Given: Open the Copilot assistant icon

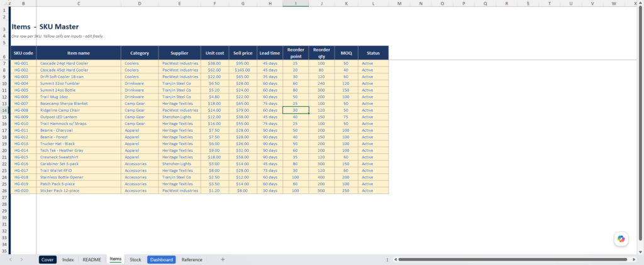Looking at the screenshot, I should [621, 239].
